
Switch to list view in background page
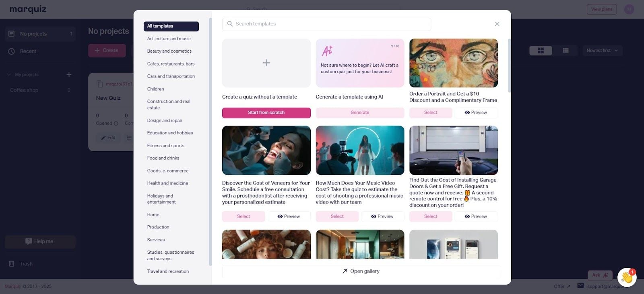(x=566, y=51)
